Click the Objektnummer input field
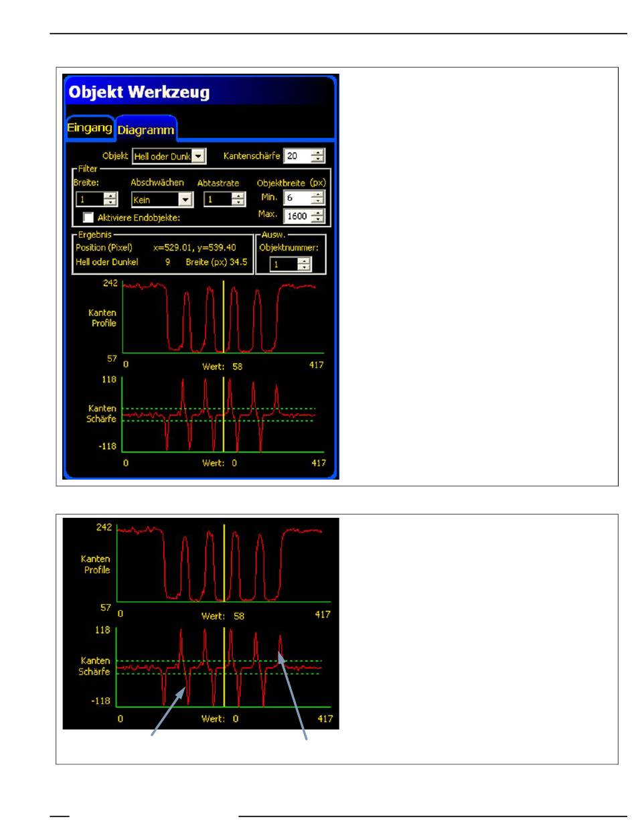Screen dimensions: 636x840 [284, 265]
